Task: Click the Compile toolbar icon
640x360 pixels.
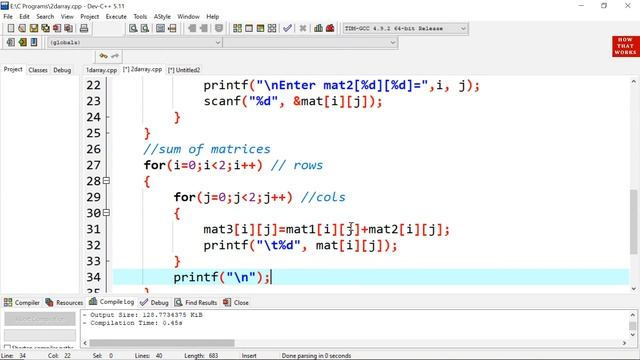Action: pyautogui.click(x=237, y=28)
